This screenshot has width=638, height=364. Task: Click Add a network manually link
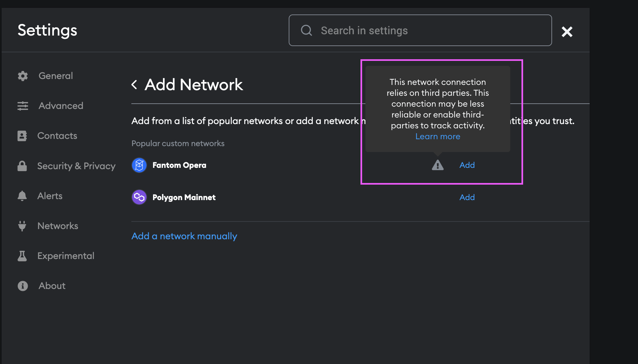tap(184, 236)
